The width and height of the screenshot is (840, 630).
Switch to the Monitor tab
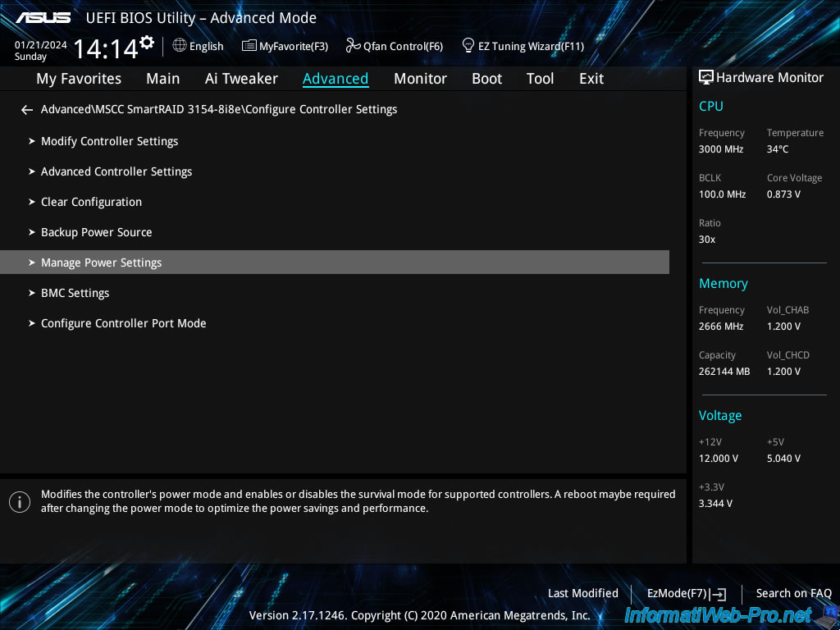[420, 79]
